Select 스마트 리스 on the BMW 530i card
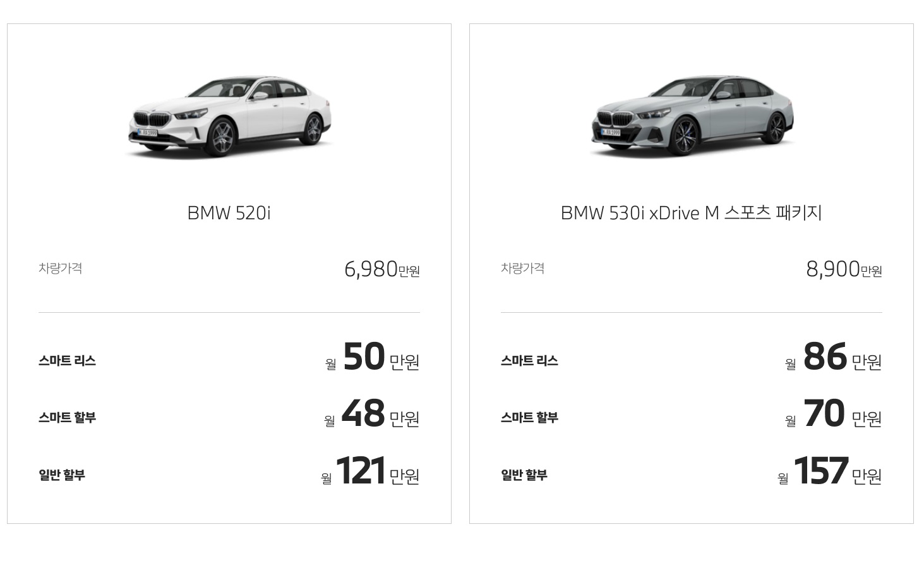The width and height of the screenshot is (924, 565). point(529,361)
